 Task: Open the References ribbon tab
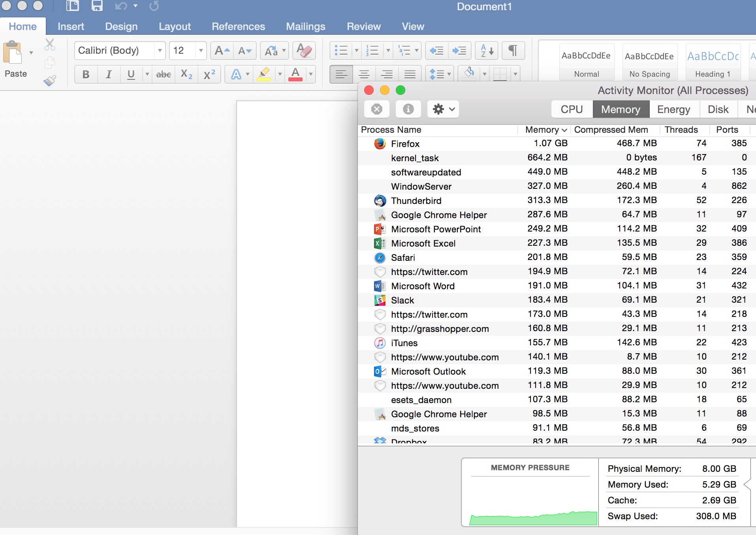click(x=238, y=26)
